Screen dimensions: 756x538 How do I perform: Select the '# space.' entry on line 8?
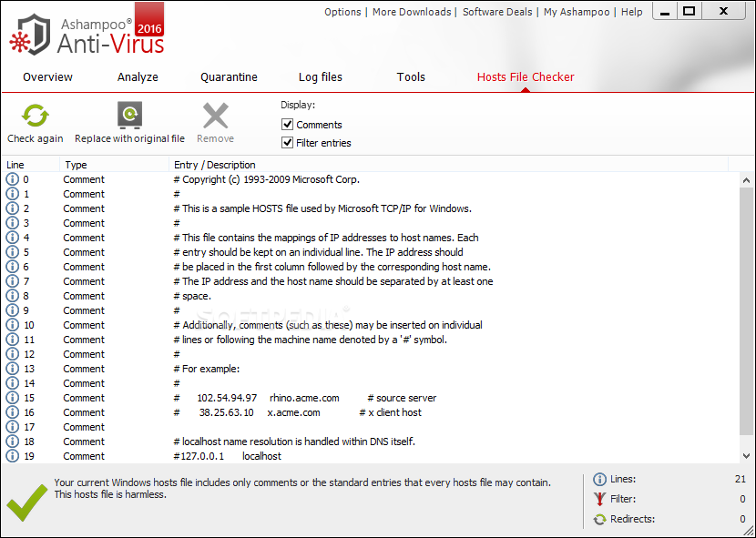tap(192, 296)
